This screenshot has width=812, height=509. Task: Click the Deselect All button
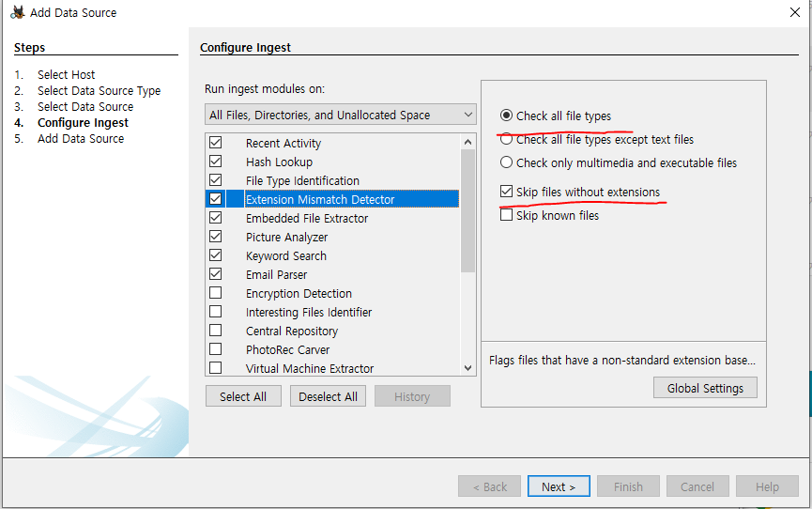click(x=328, y=396)
